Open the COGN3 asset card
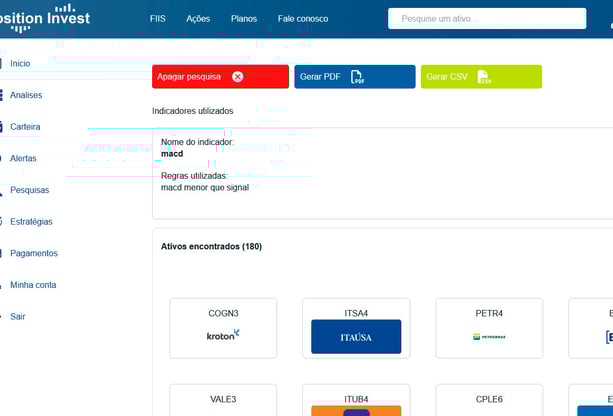 [x=223, y=328]
